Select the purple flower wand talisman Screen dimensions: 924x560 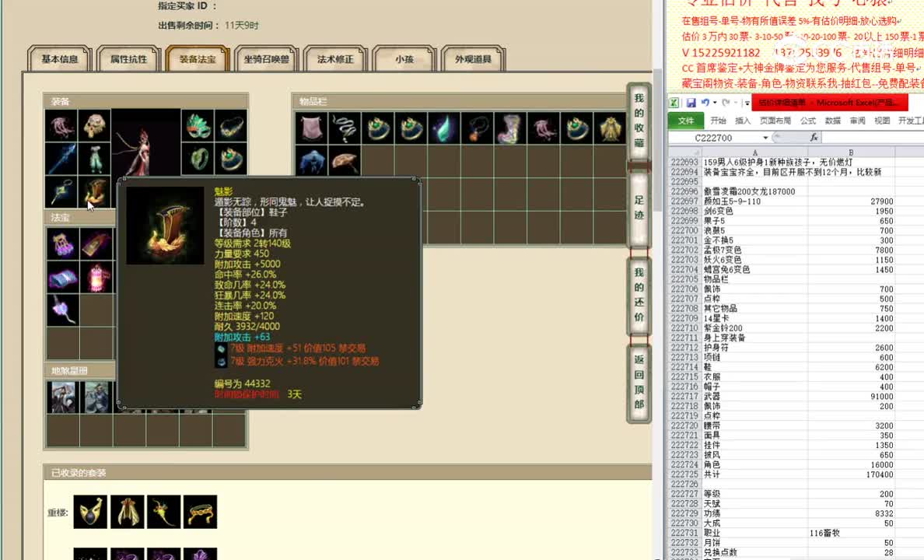click(x=62, y=310)
